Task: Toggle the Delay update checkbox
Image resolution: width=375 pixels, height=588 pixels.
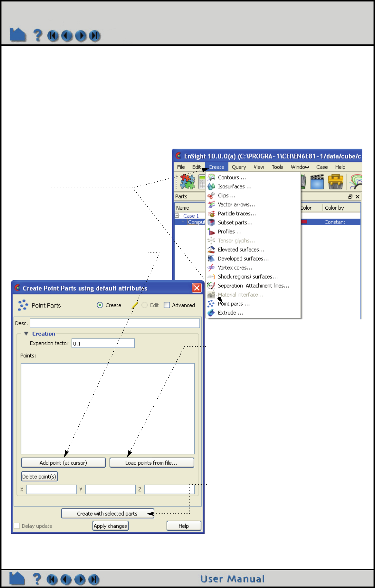Action: (17, 526)
